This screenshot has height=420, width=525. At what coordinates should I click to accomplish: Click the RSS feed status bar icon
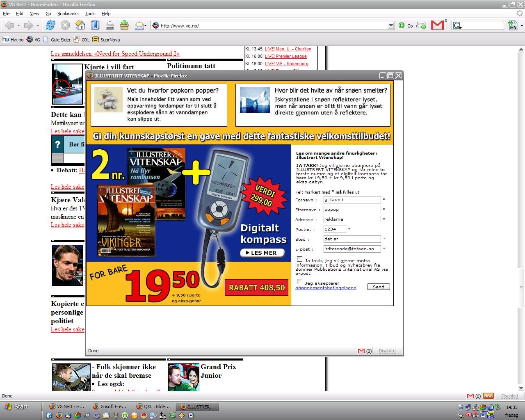488,396
